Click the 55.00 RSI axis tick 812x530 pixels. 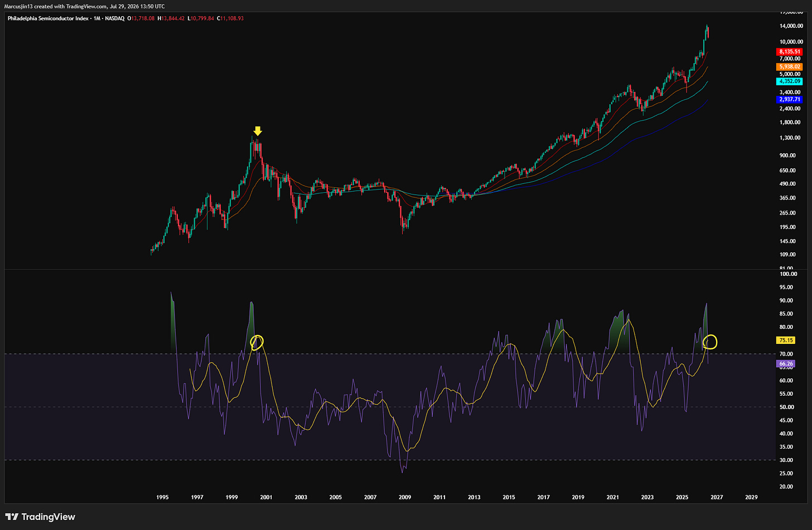point(786,394)
